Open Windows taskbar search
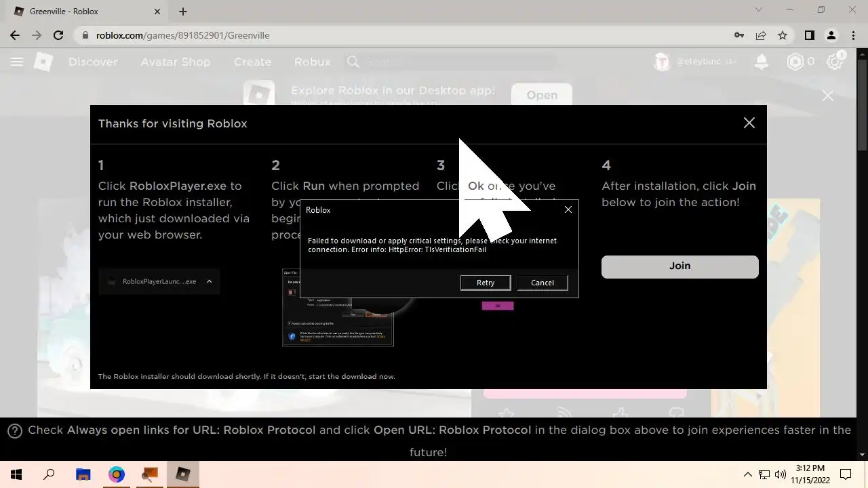The width and height of the screenshot is (868, 488). pyautogui.click(x=49, y=474)
